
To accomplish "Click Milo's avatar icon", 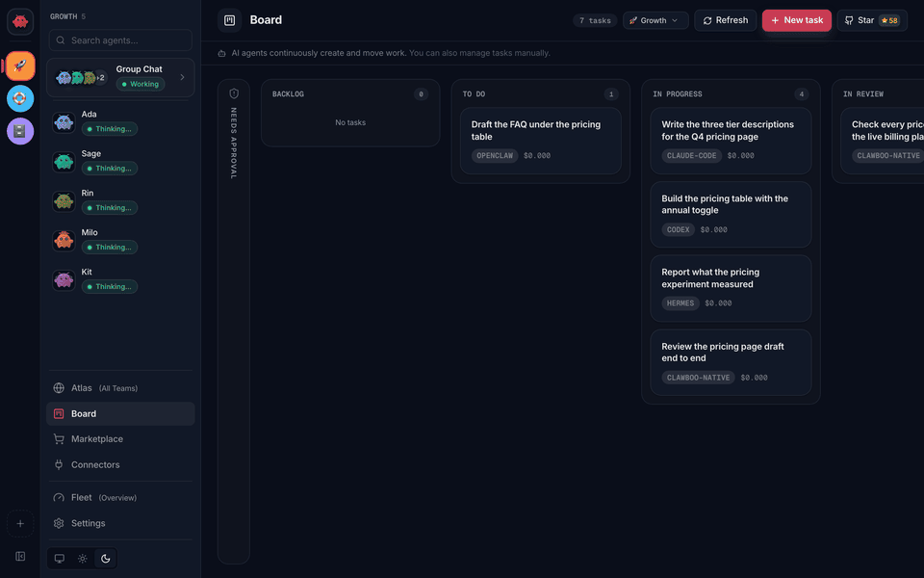I will coord(64,241).
